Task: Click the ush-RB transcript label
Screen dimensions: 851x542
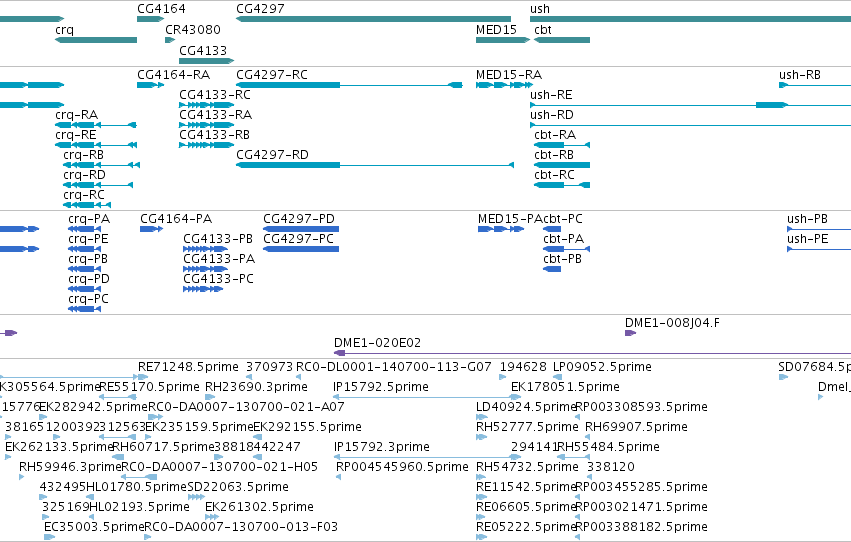Action: 799,75
